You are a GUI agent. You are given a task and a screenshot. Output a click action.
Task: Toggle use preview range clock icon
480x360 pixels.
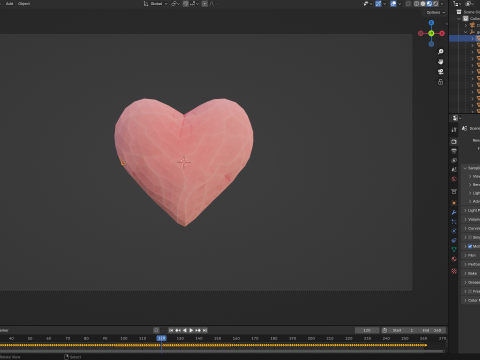pos(384,330)
